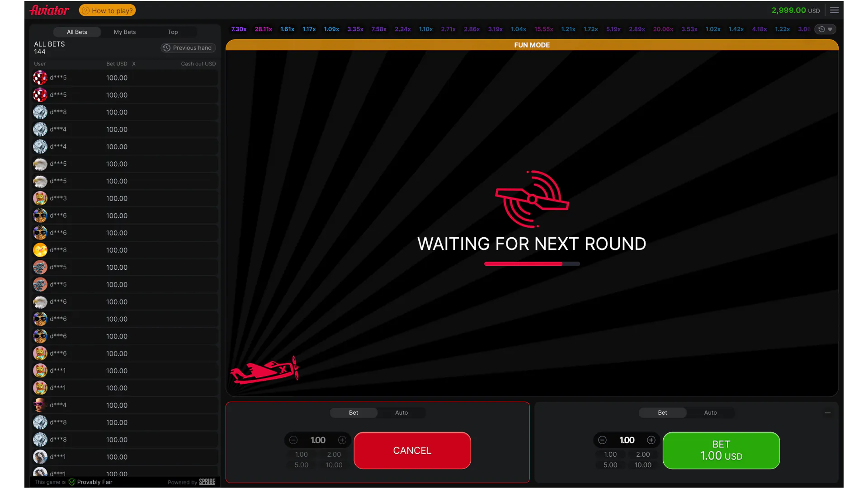868x488 pixels.
Task: Switch to the My Bets tab
Action: 124,32
